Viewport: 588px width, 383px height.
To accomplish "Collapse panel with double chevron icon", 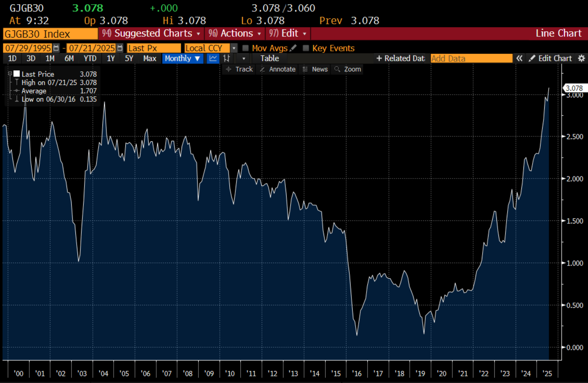I will 519,58.
